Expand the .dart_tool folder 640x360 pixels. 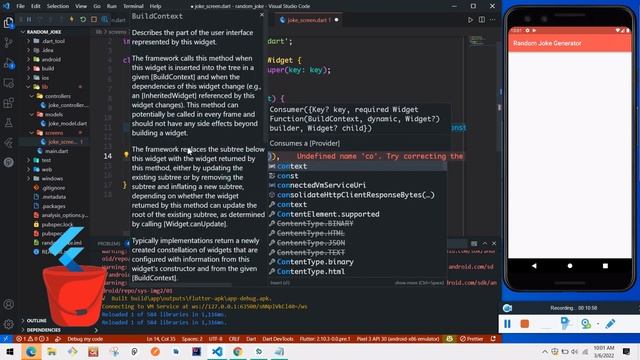point(53,41)
